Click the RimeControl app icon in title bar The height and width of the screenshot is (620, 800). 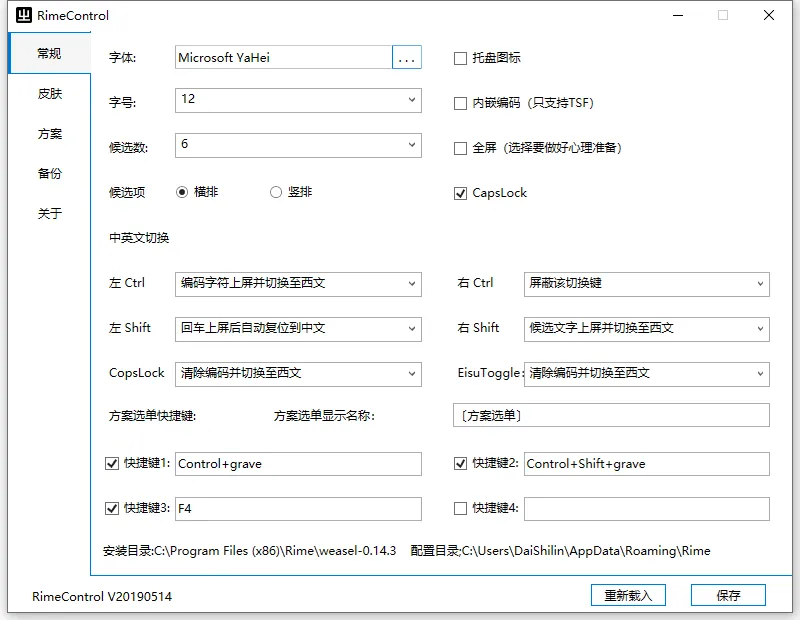[21, 15]
